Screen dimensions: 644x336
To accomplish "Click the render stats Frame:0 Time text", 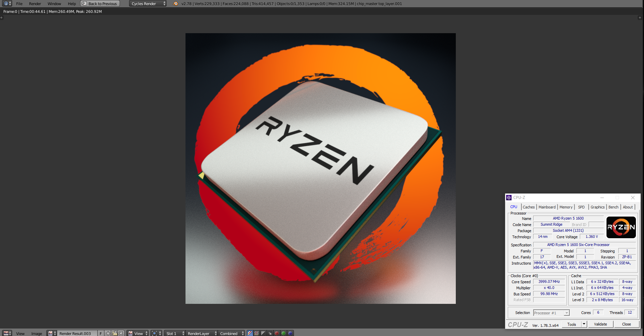I will 53,12.
